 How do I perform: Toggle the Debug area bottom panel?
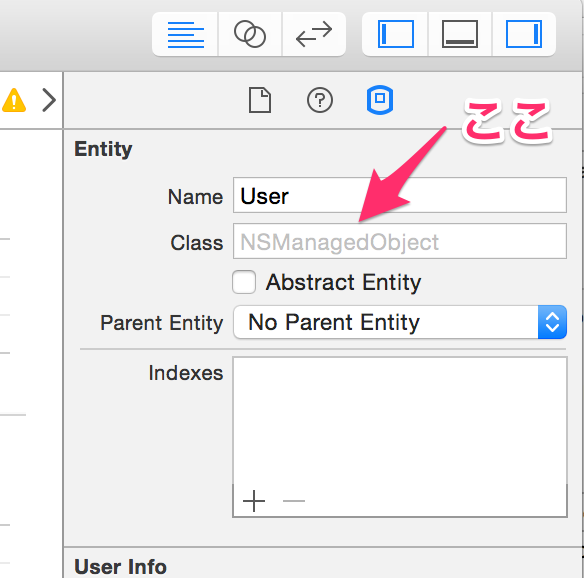click(x=460, y=34)
